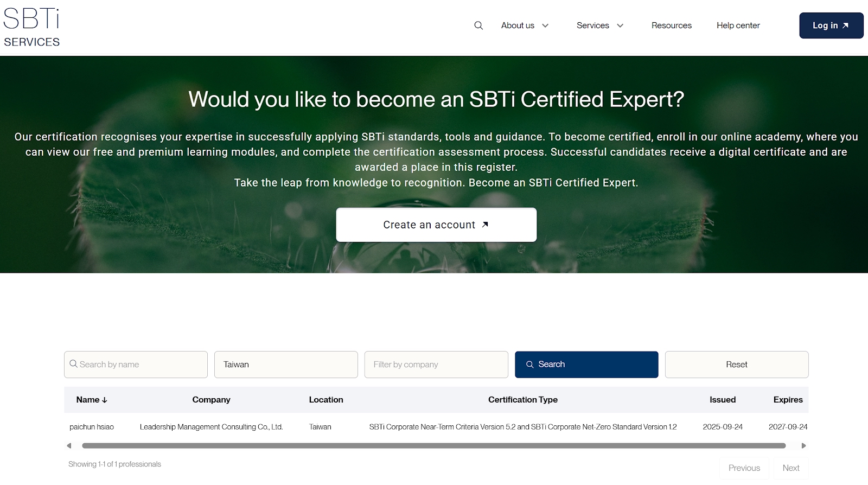This screenshot has height=485, width=868.
Task: Go to Next results page
Action: click(790, 468)
